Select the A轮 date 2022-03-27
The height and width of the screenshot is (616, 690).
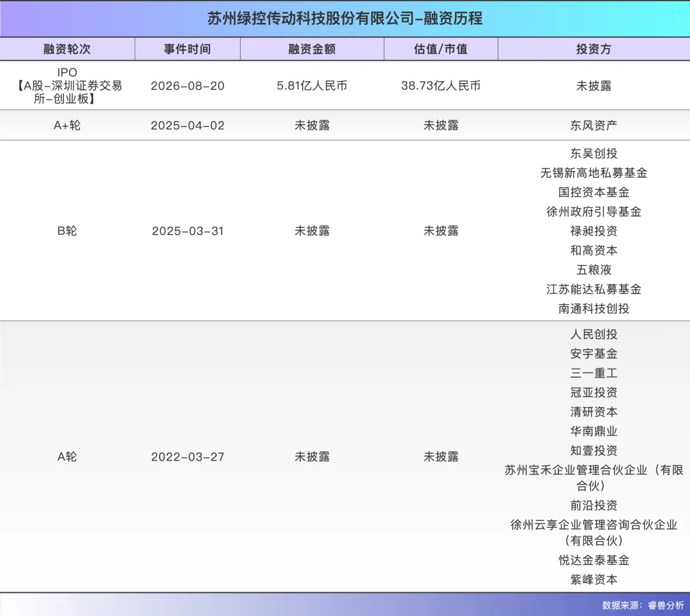pos(187,457)
